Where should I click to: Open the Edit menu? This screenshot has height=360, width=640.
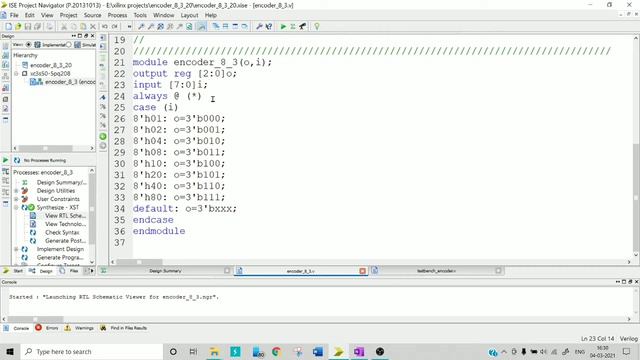29,15
